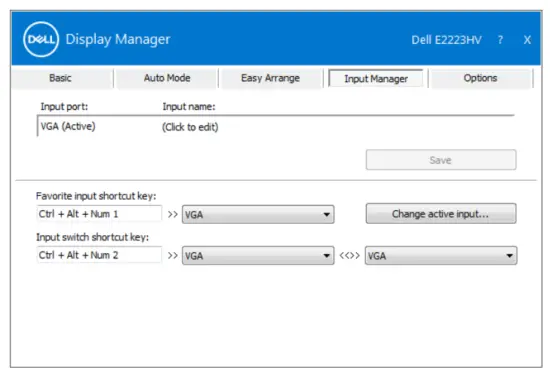Click Change active input... button
This screenshot has height=376, width=550.
[x=441, y=214]
